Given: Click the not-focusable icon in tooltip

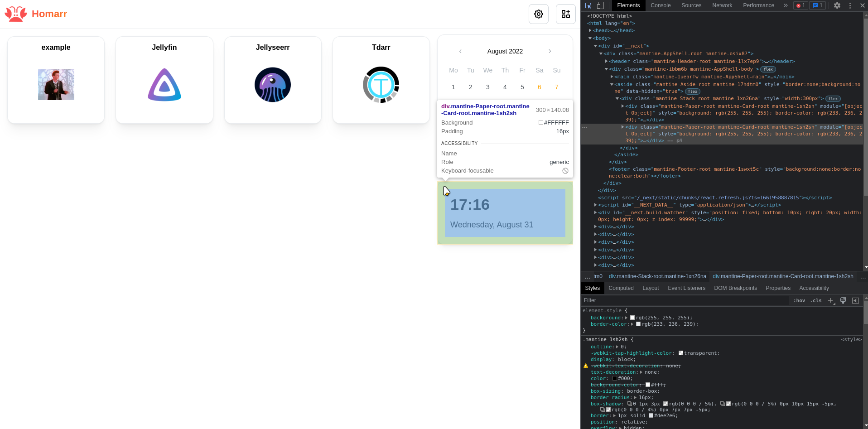Looking at the screenshot, I should coord(565,171).
